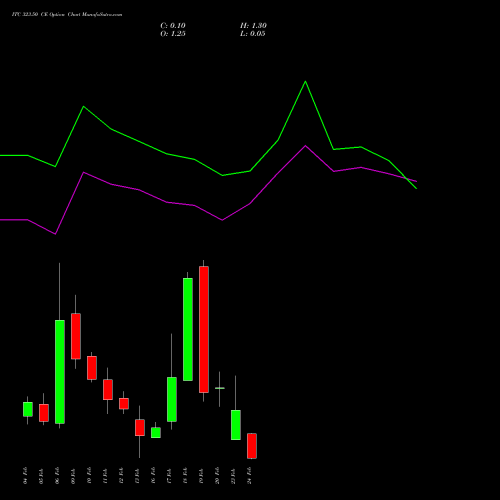Select the '16 Feb' date label

pos(154,475)
